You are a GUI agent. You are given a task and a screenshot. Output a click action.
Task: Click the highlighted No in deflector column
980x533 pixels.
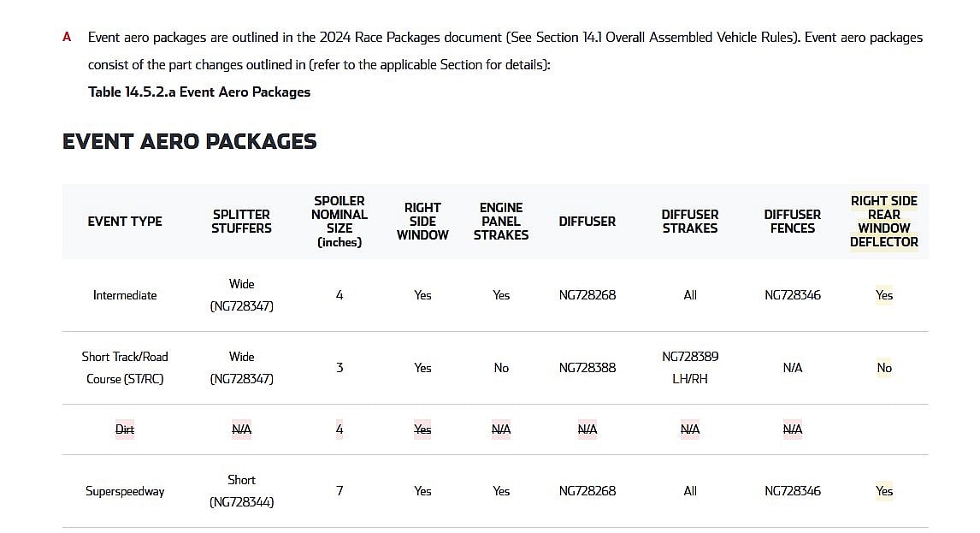[x=884, y=368]
